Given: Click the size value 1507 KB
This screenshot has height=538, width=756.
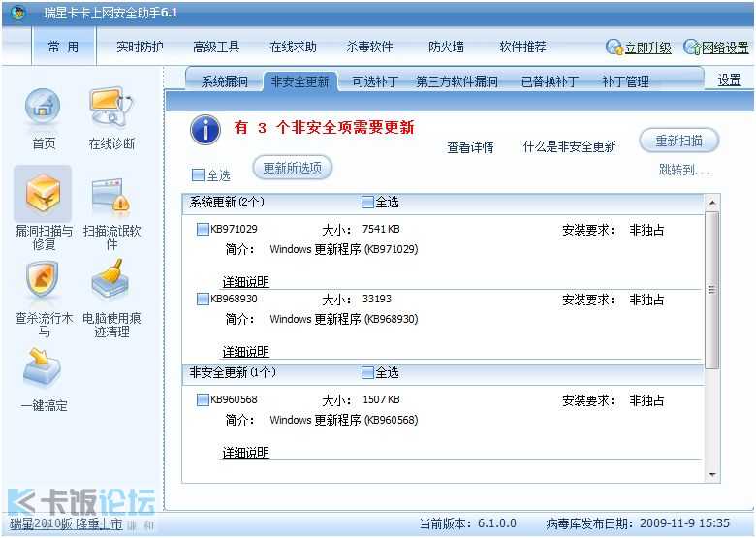Looking at the screenshot, I should coord(381,399).
